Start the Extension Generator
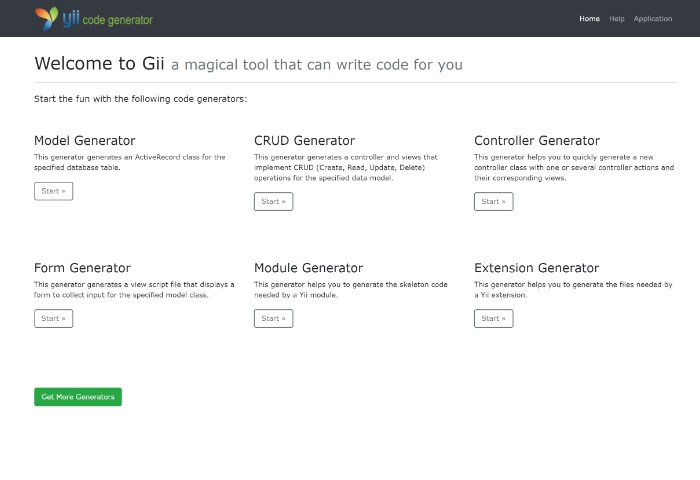700x480 pixels. (x=493, y=318)
